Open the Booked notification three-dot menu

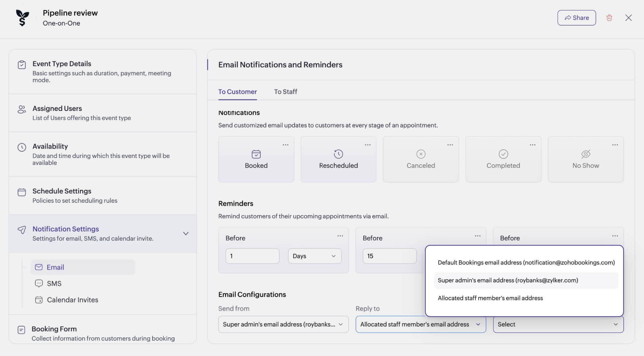pos(285,145)
